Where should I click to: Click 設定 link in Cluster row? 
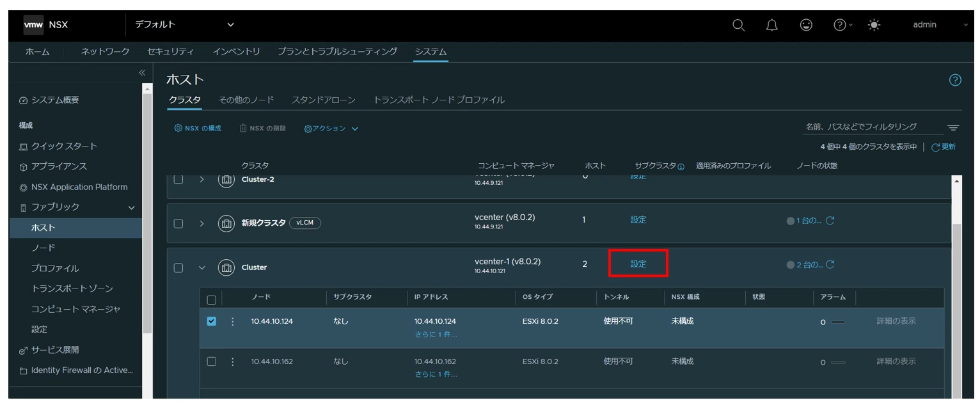click(x=638, y=264)
